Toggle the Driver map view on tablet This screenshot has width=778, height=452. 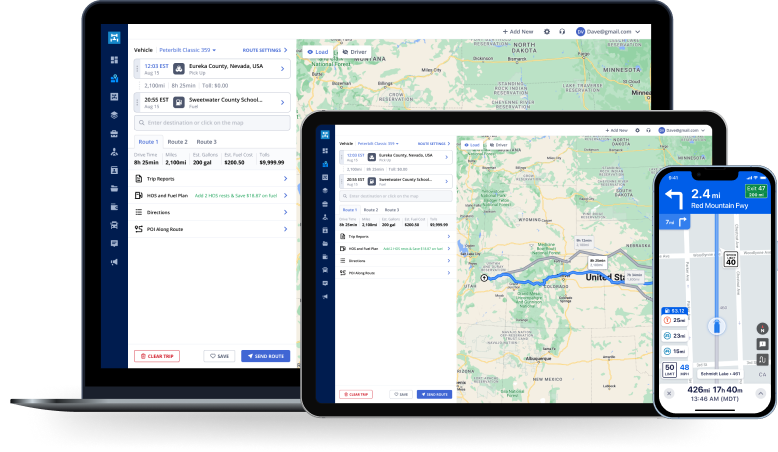[x=498, y=145]
